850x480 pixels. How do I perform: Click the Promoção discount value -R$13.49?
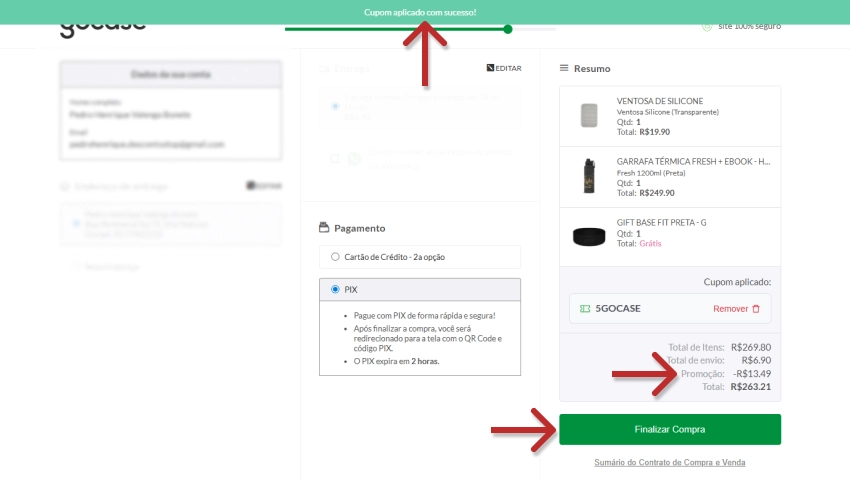pyautogui.click(x=752, y=374)
